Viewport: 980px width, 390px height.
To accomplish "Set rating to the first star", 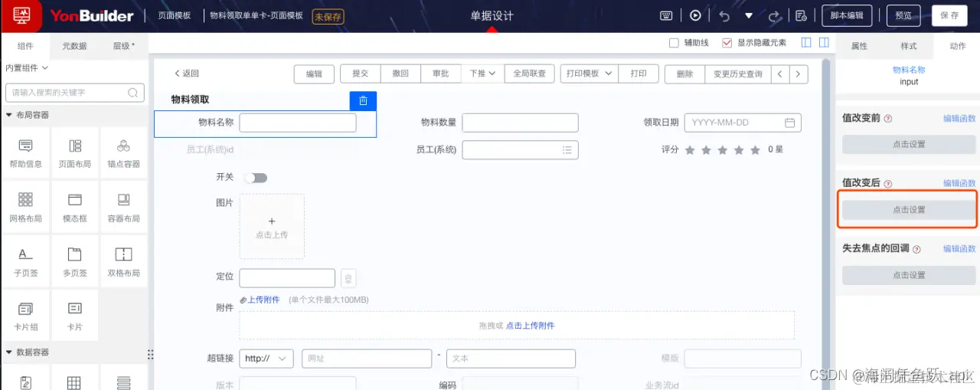I will click(x=690, y=150).
